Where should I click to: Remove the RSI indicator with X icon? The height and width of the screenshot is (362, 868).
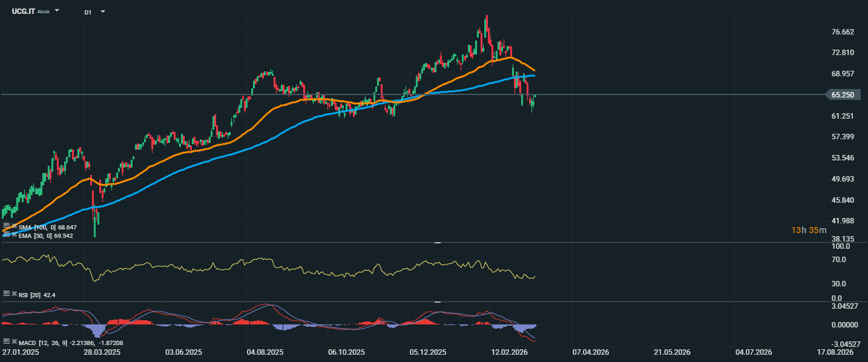(14, 294)
